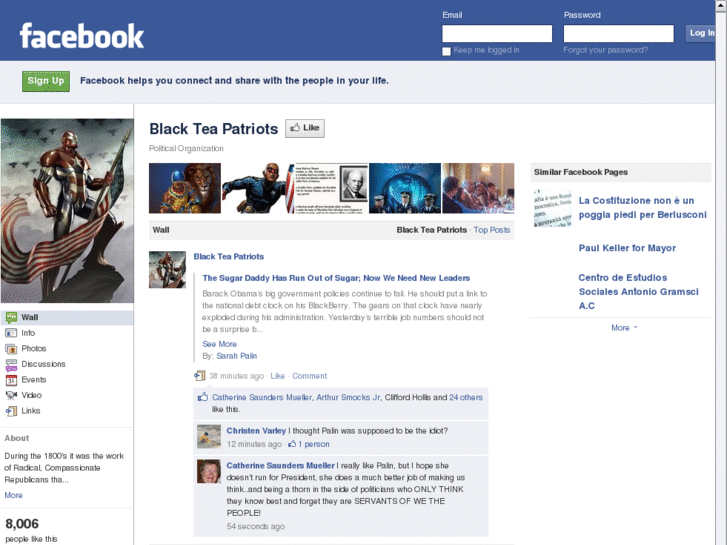Screen dimensions: 727x545
Task: Open La Costituzione page thumbnail image
Action: 552,208
